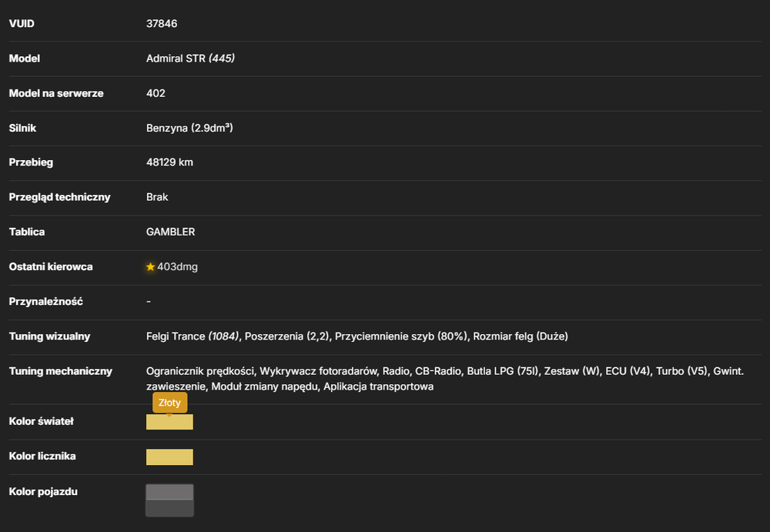The width and height of the screenshot is (770, 532).
Task: Click the Moduł zmiany napędu entry
Action: coord(265,386)
